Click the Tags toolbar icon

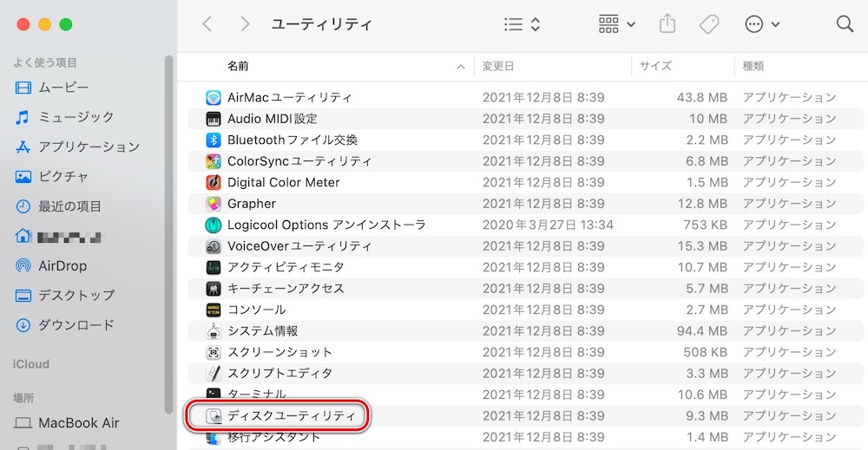tap(709, 24)
